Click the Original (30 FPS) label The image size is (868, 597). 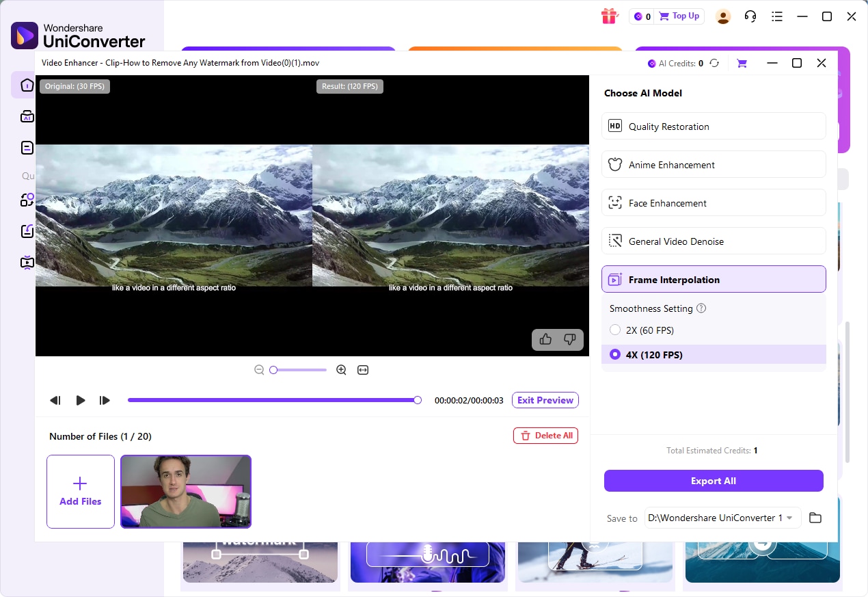pos(74,86)
